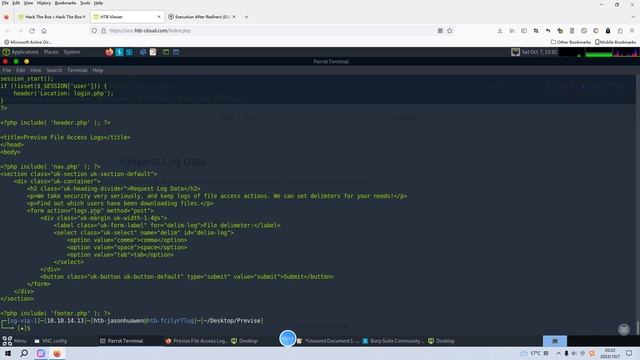Image resolution: width=640 pixels, height=360 pixels.
Task: Switch to Execution After Redirect tab
Action: [202, 17]
